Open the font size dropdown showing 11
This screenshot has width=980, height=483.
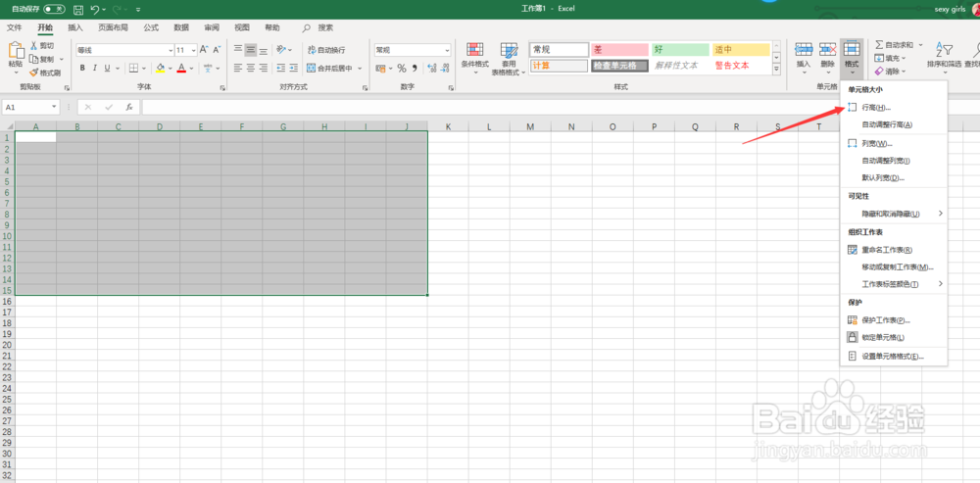pyautogui.click(x=193, y=50)
